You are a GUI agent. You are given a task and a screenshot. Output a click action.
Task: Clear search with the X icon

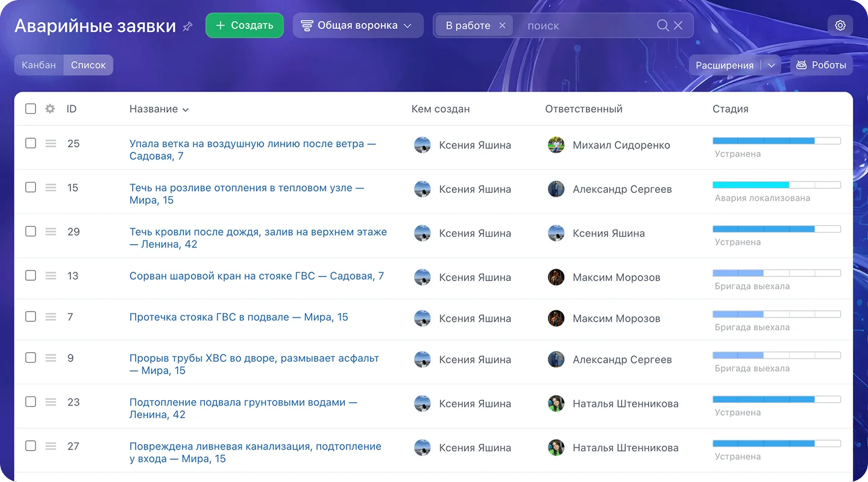point(678,25)
